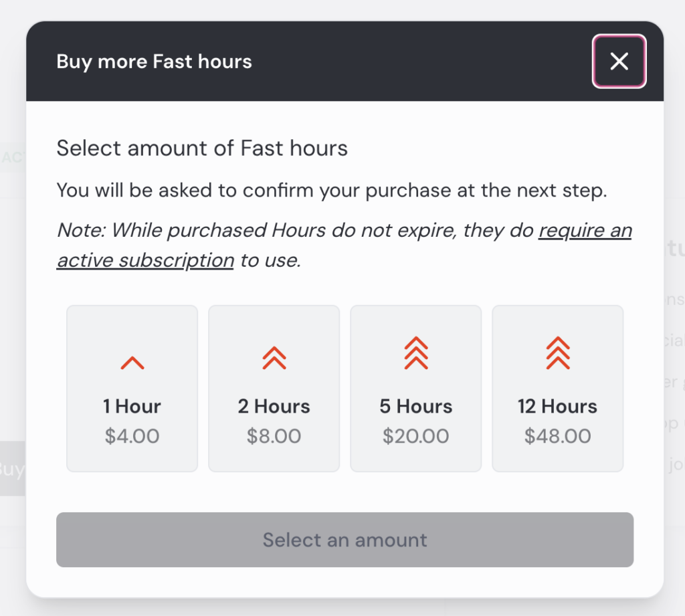Click the $8.00 price label
Screen dimensions: 685x616
pos(274,437)
